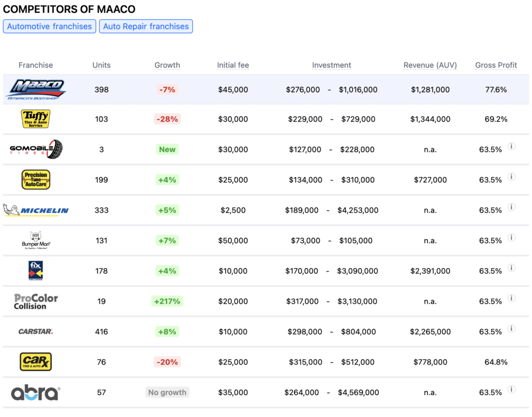
Task: Click Maaco's 77.6% gross profit
Action: coord(496,89)
